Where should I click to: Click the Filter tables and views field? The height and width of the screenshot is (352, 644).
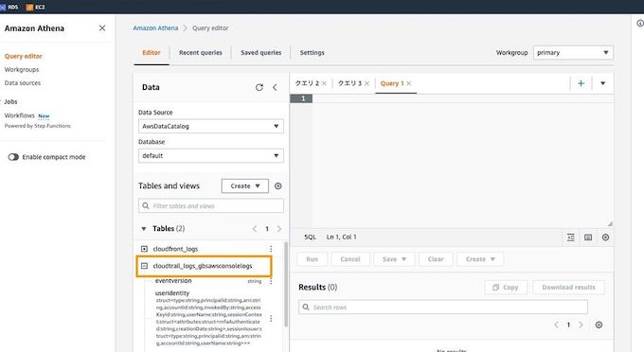[210, 205]
